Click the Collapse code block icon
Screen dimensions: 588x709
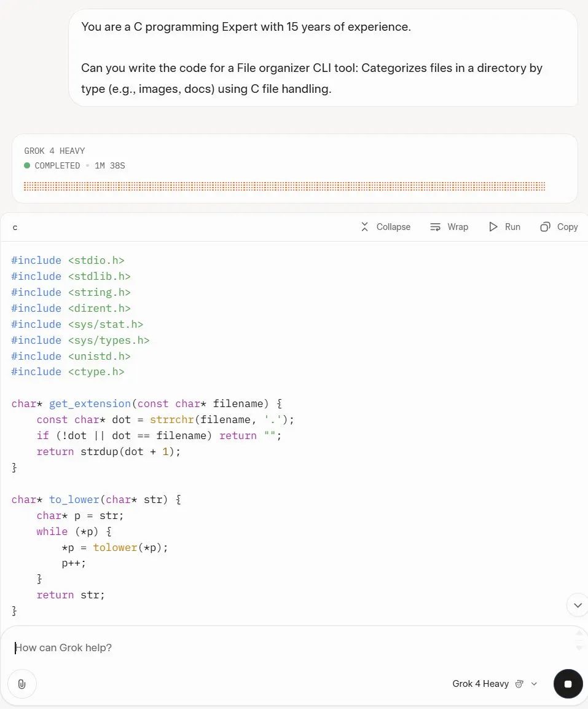[x=364, y=227]
